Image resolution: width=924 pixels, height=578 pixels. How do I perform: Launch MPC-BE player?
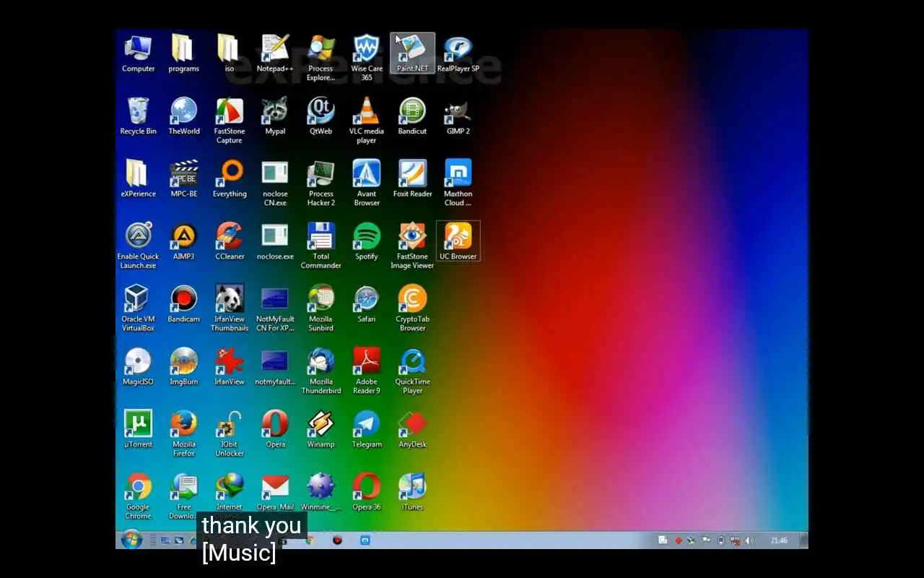[183, 179]
